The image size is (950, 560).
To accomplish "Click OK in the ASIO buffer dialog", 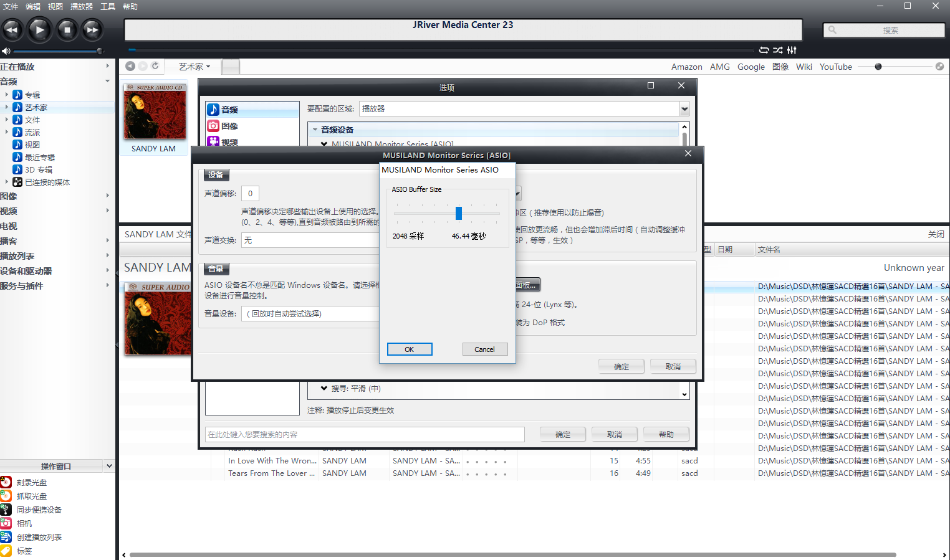I will 410,349.
